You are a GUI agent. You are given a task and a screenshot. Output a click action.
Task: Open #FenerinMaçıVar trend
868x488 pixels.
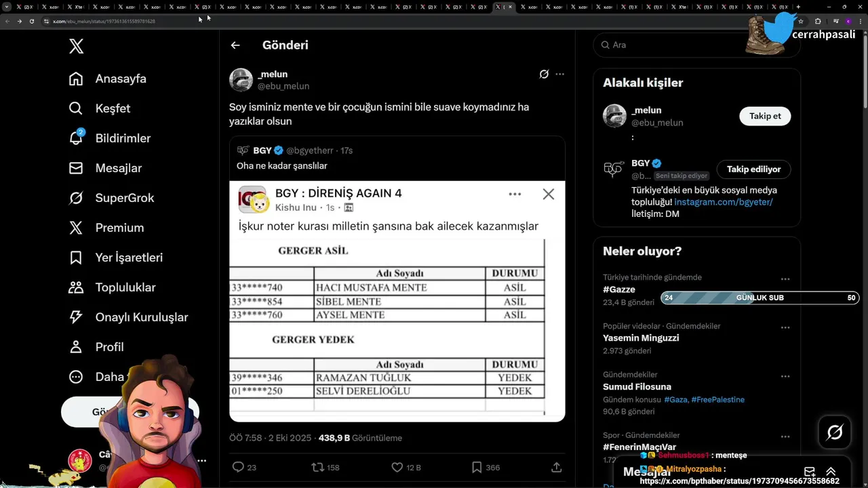click(639, 447)
